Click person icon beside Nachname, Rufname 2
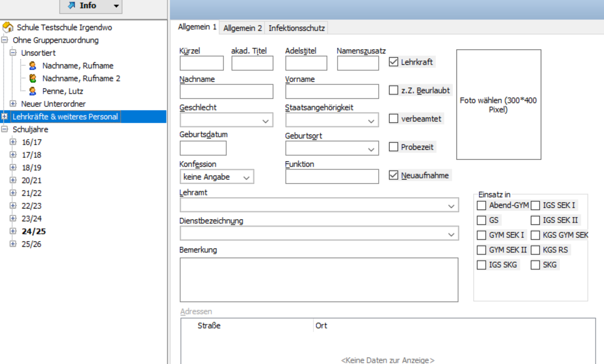Image resolution: width=604 pixels, height=364 pixels. point(33,78)
